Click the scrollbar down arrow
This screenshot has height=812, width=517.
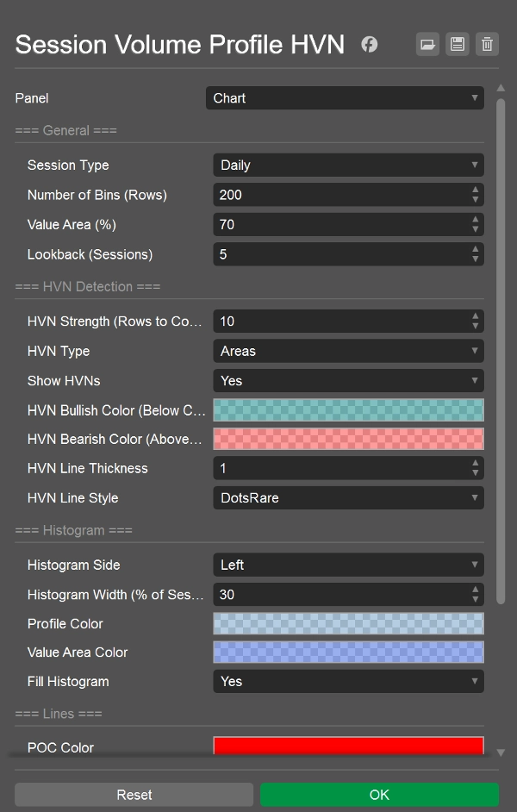click(501, 753)
